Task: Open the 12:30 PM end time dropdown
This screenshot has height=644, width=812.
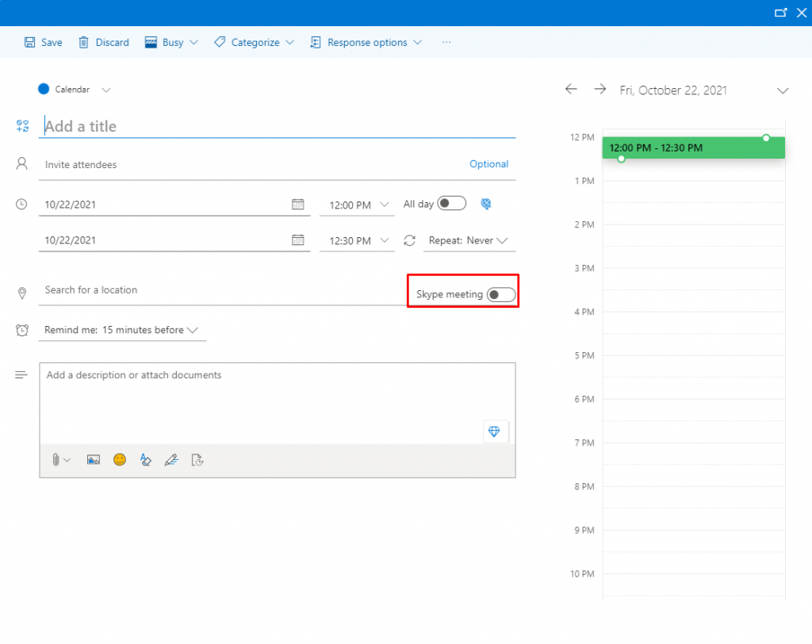Action: [x=357, y=241]
